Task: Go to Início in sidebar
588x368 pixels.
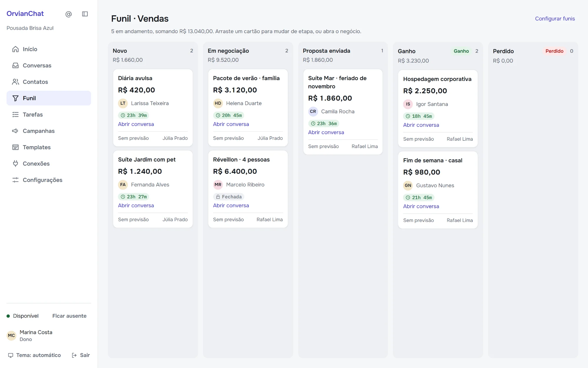Action: point(49,49)
